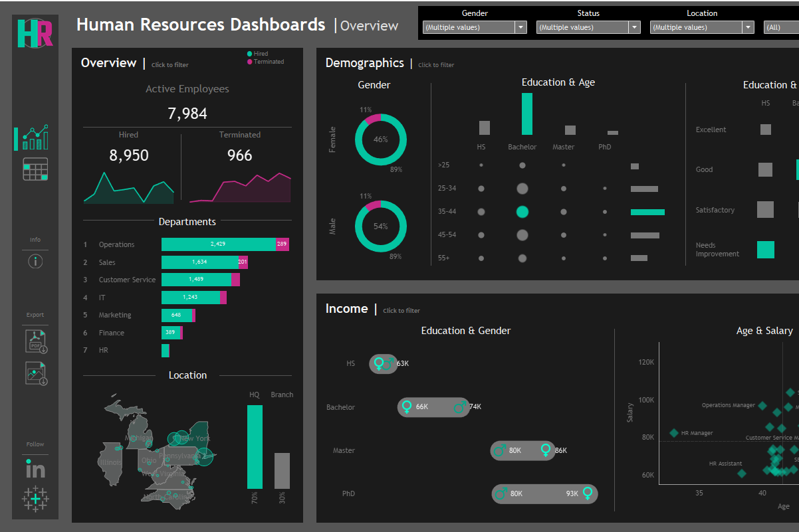Click the Terminated trend area chart

(x=240, y=187)
